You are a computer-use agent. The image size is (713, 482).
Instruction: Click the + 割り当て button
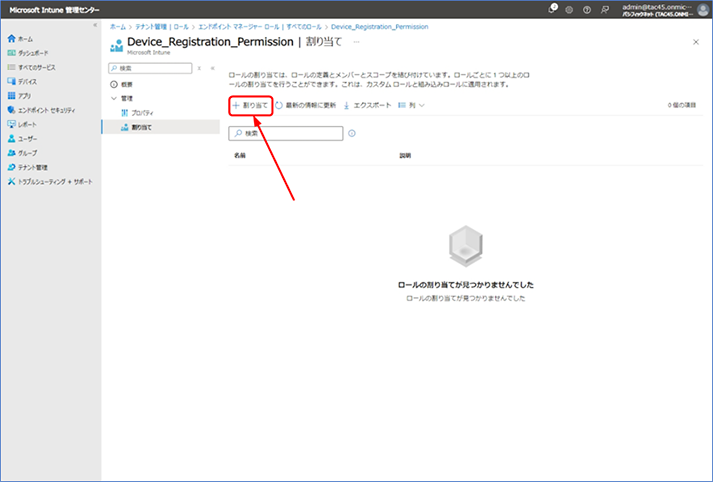(x=251, y=105)
